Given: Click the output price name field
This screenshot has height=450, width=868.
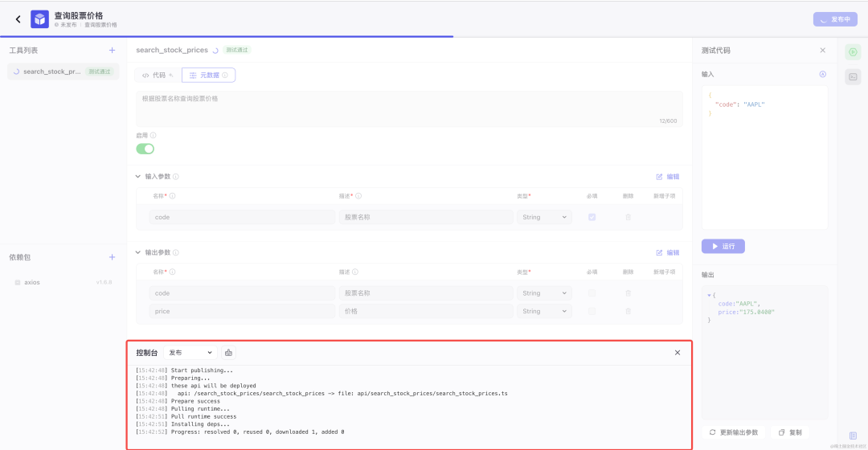Looking at the screenshot, I should [242, 311].
